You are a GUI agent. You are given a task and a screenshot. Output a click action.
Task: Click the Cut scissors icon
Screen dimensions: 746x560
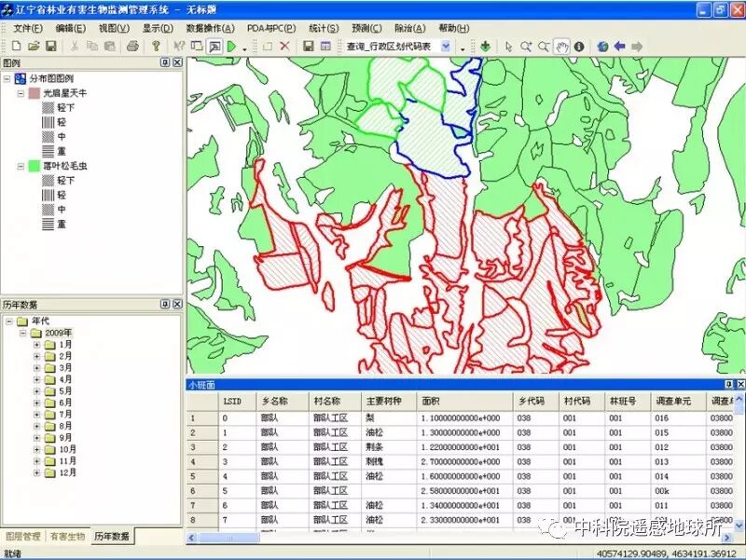75,46
